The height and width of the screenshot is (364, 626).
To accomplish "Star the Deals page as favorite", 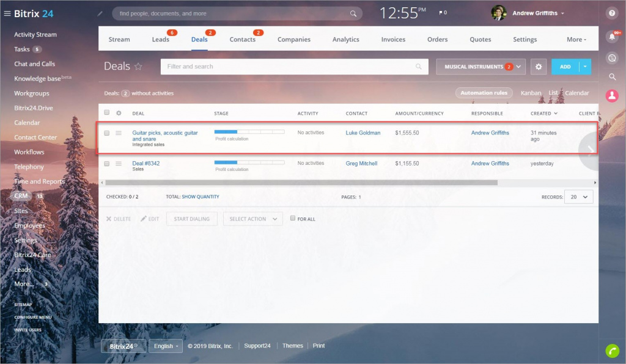I will (138, 67).
